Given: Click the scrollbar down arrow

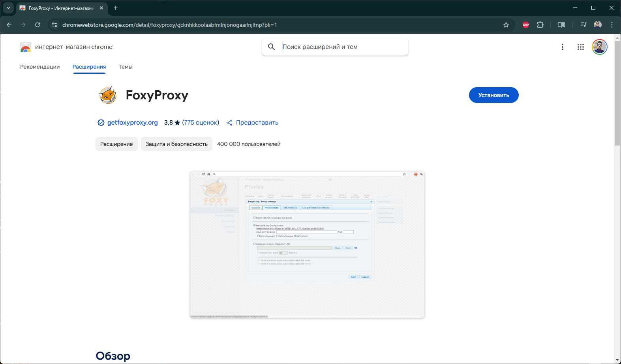Looking at the screenshot, I should pos(617,360).
